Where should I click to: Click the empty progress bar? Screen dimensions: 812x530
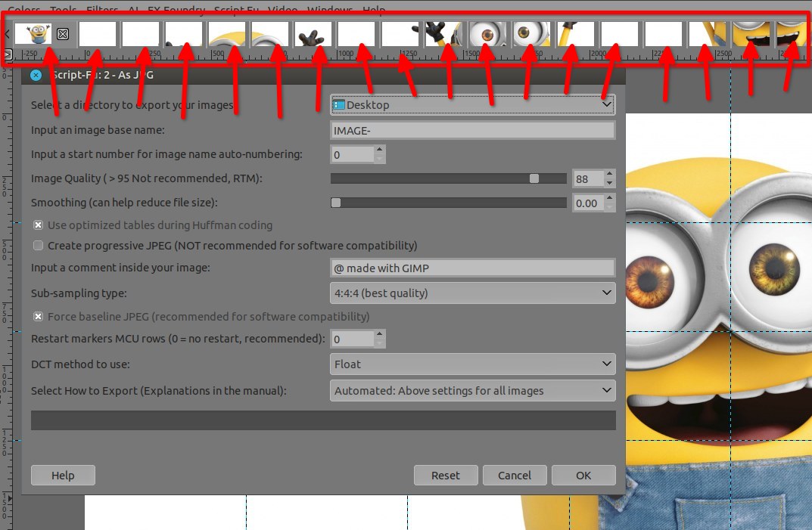click(323, 420)
